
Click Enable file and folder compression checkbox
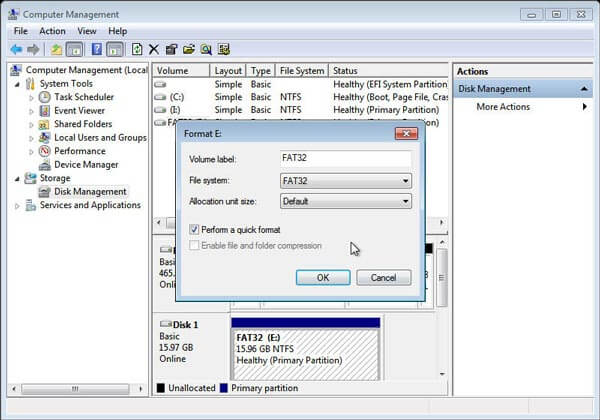click(x=194, y=245)
